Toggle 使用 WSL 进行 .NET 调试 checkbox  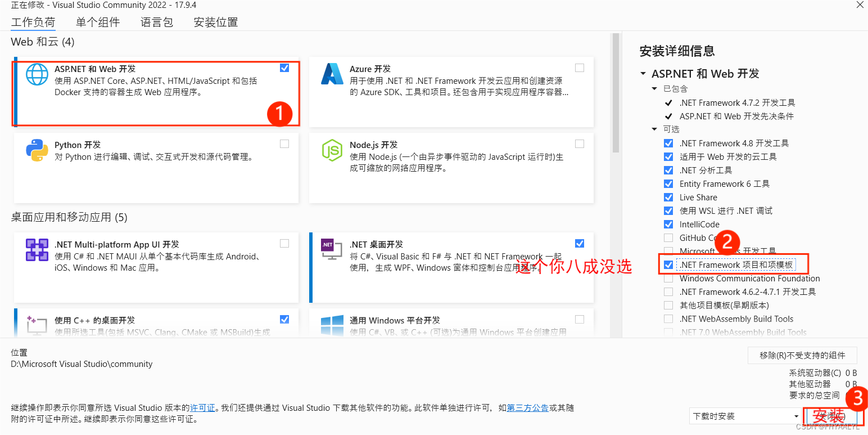coord(668,211)
